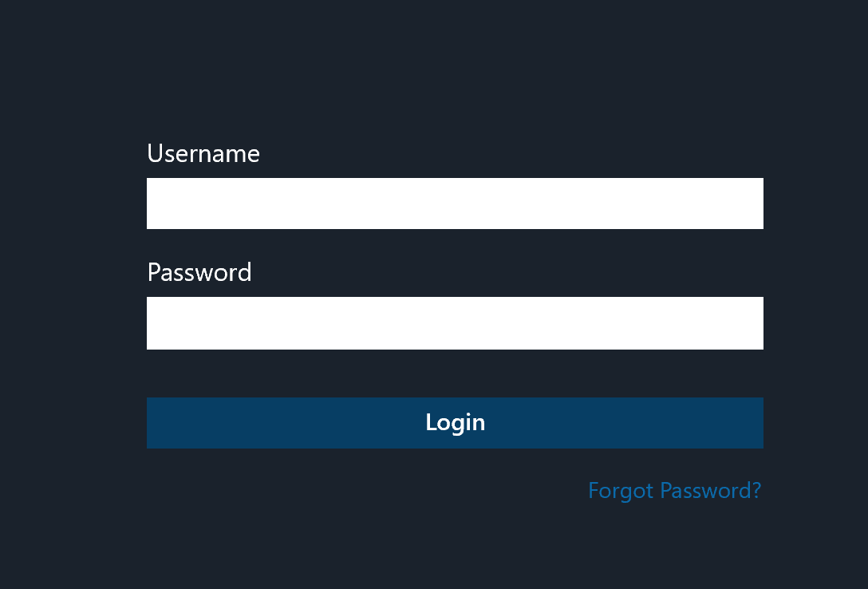Select the field above the Password label

[x=455, y=204]
